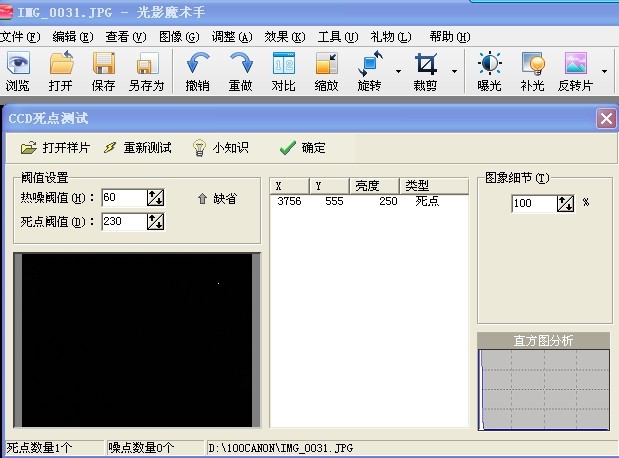Click the 缩放 (Zoom) icon
The height and width of the screenshot is (458, 619).
coord(326,65)
